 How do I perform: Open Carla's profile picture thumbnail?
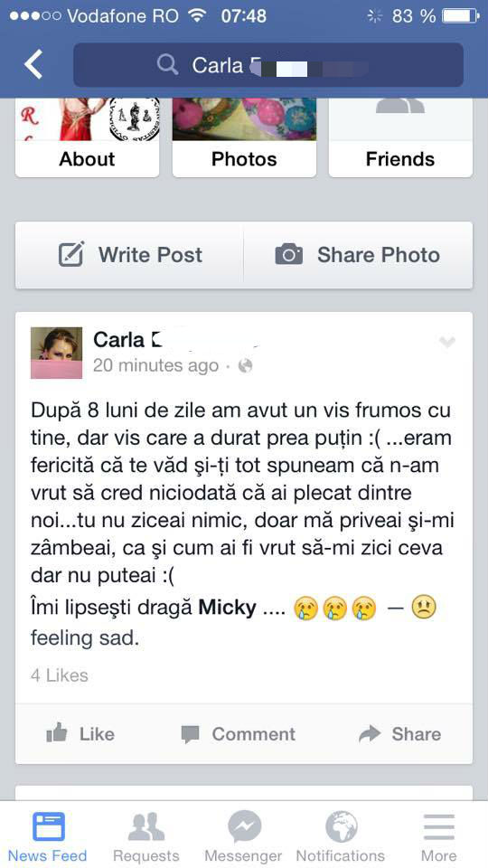56,353
